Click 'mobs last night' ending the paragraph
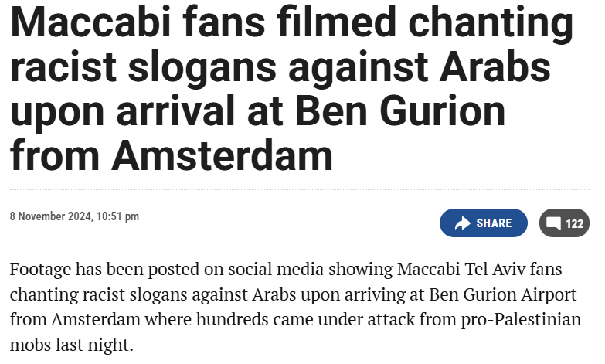The image size is (605, 364). 70,345
